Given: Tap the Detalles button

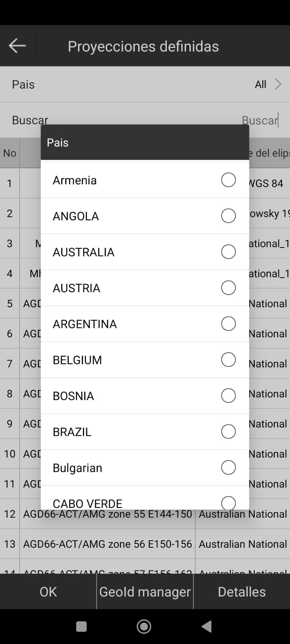Looking at the screenshot, I should (242, 592).
